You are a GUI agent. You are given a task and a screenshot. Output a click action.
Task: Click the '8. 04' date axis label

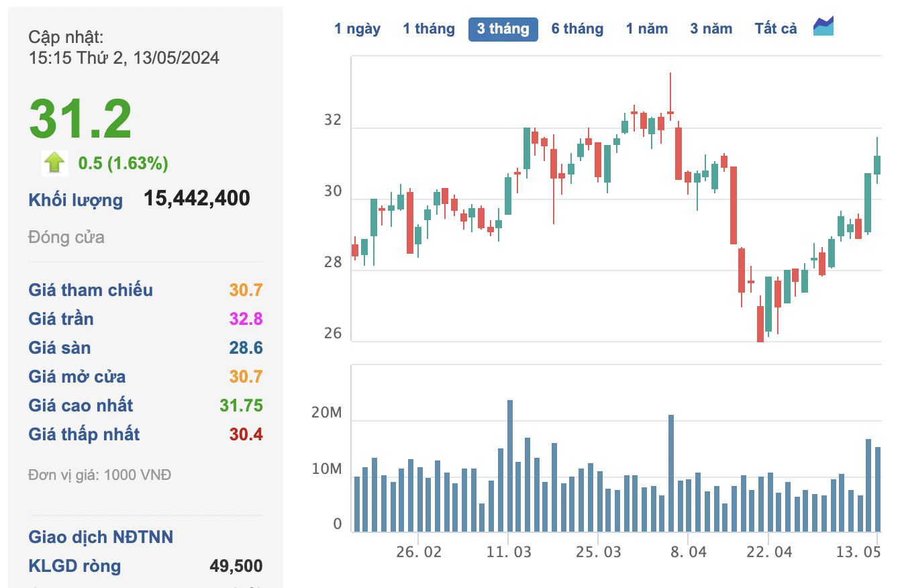(x=688, y=552)
